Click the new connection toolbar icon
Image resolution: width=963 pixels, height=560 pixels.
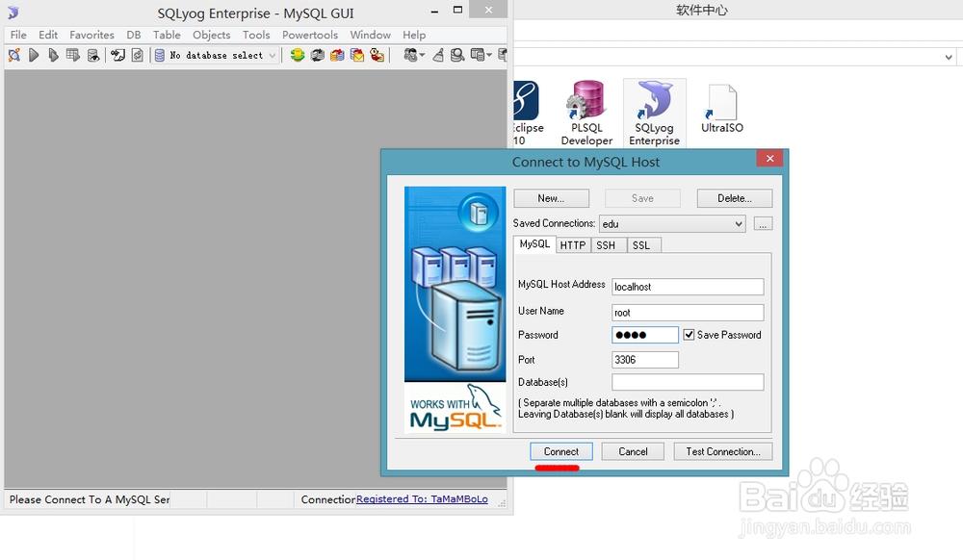click(14, 55)
